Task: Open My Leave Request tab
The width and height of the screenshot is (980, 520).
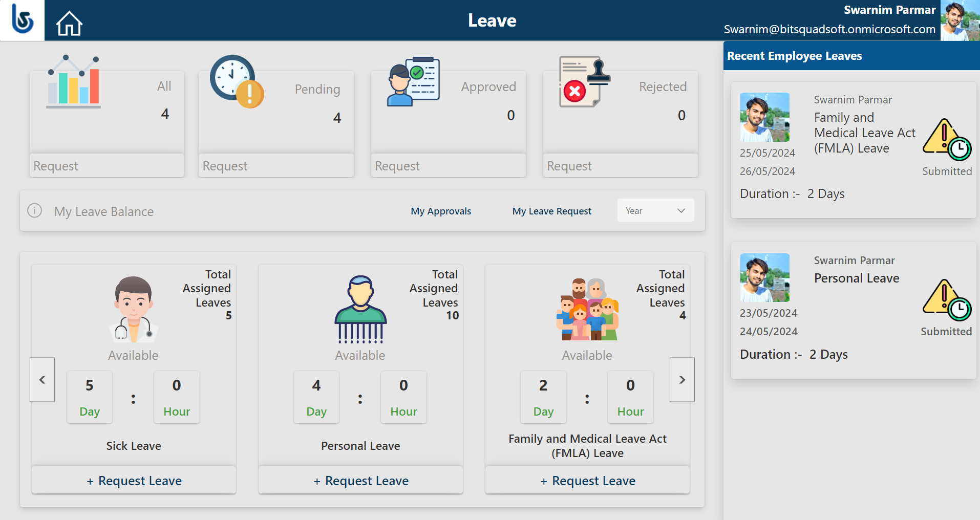Action: coord(551,211)
